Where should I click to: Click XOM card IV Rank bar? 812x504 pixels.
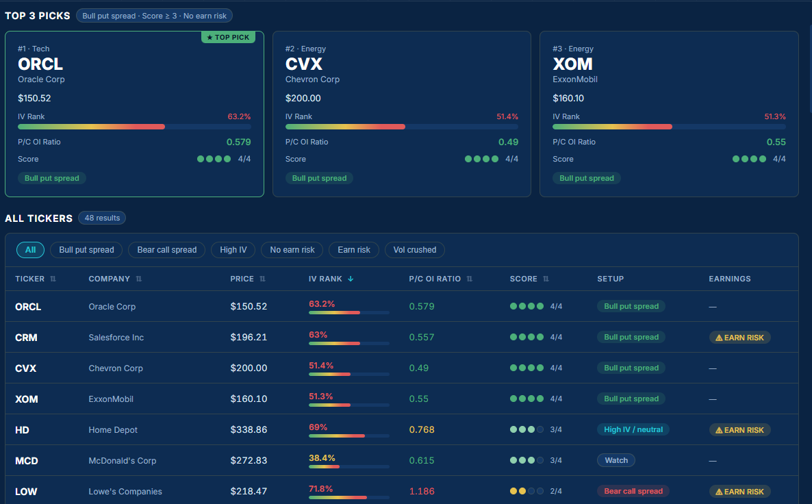(x=669, y=127)
